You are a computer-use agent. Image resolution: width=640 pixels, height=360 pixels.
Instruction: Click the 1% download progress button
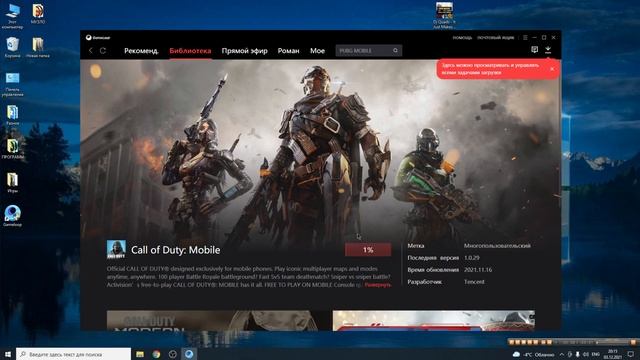(x=368, y=250)
